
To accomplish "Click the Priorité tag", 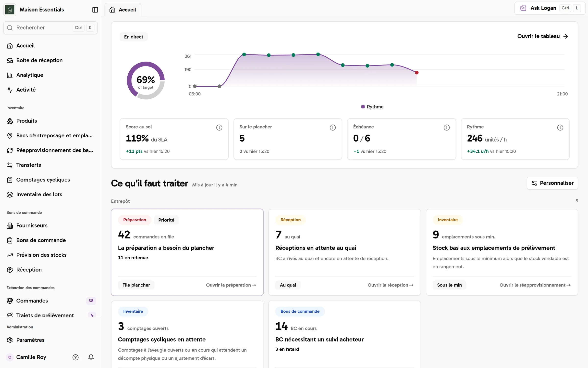I will coord(166,220).
